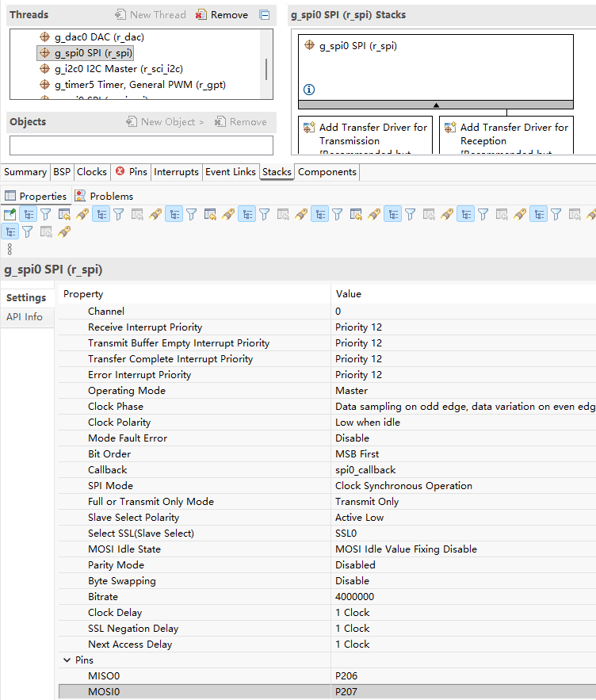Viewport: 596px width, 700px height.
Task: Select the Settings side tab
Action: [x=26, y=298]
